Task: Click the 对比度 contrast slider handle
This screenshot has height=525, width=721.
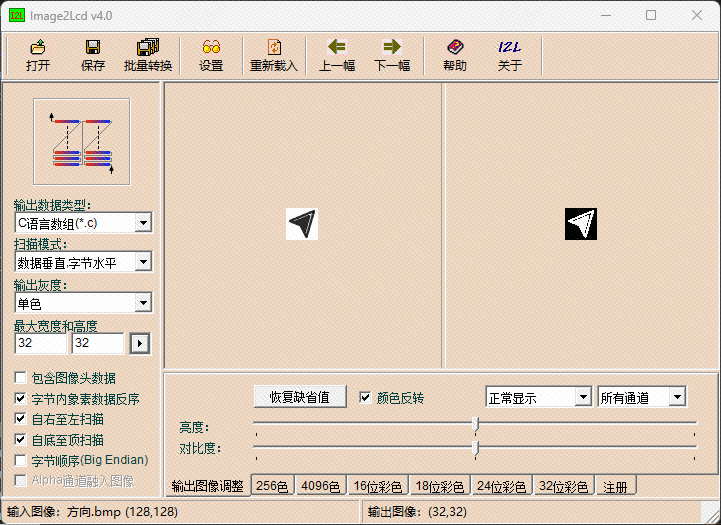Action: click(475, 448)
